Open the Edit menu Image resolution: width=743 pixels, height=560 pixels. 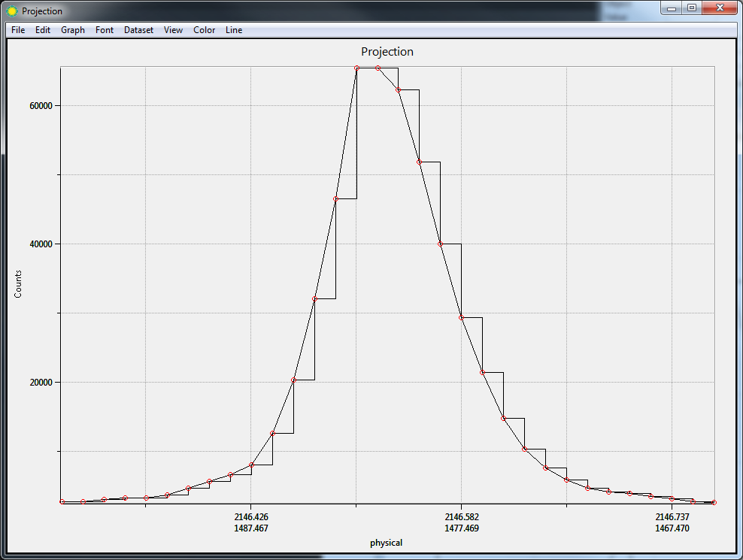click(x=43, y=30)
